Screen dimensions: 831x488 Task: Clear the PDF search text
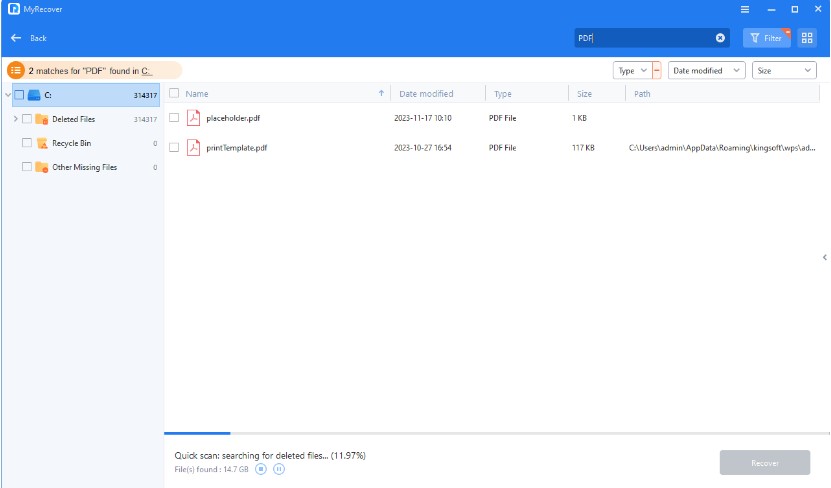coord(720,38)
